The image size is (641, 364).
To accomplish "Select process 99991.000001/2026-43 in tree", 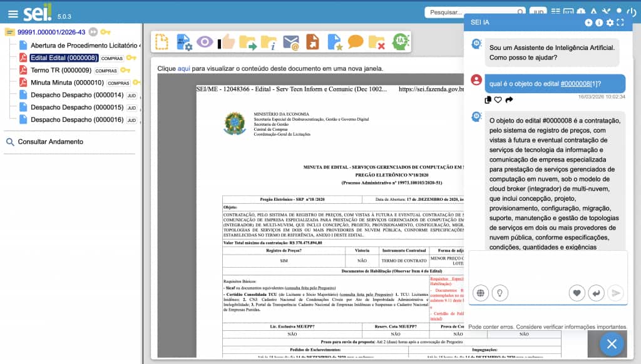I will coord(51,32).
